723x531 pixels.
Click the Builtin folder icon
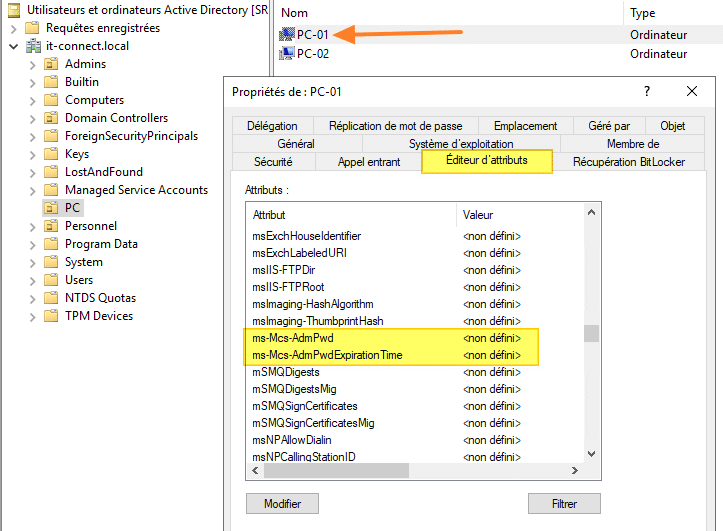pos(51,82)
